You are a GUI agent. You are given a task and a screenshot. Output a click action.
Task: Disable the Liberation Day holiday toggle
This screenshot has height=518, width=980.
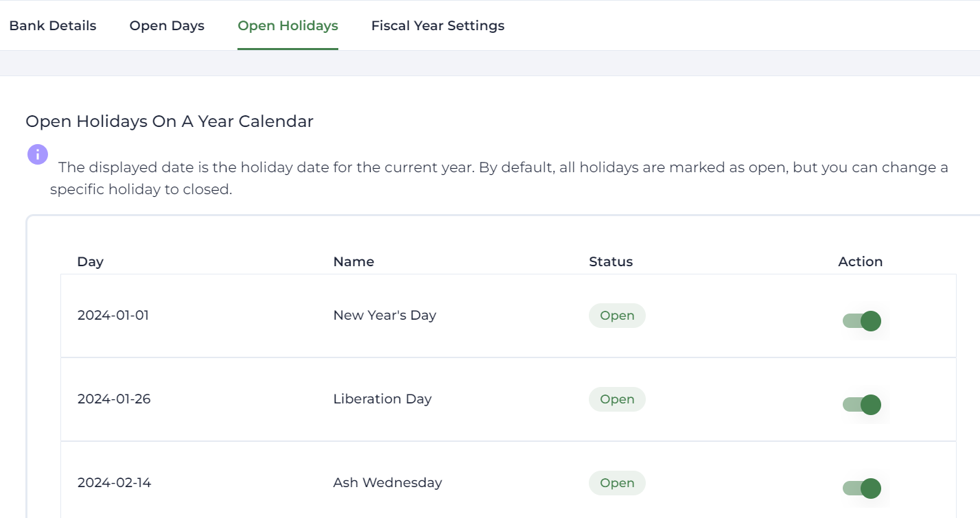point(862,405)
